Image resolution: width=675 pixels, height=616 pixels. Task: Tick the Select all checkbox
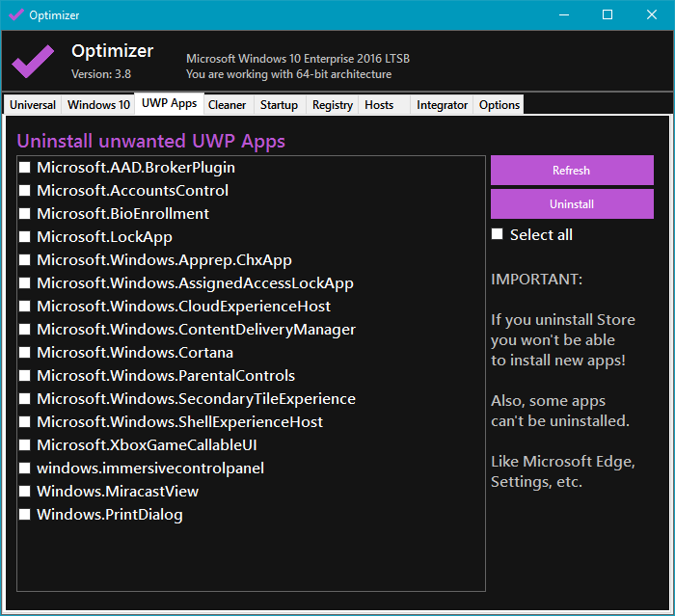(498, 235)
